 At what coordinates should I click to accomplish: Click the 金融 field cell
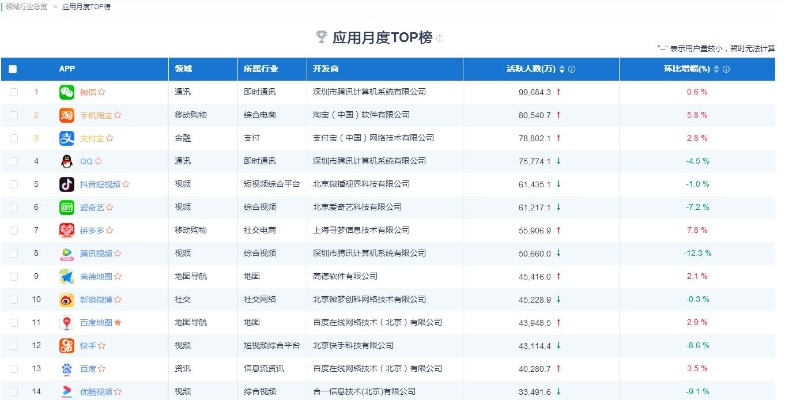[x=183, y=138]
